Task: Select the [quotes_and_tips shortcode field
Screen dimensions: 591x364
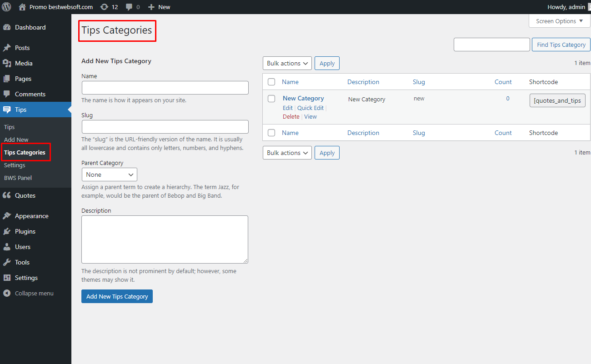Action: (557, 100)
